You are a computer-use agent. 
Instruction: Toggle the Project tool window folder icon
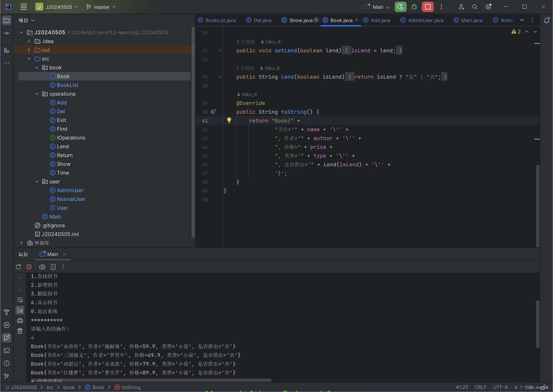7,20
